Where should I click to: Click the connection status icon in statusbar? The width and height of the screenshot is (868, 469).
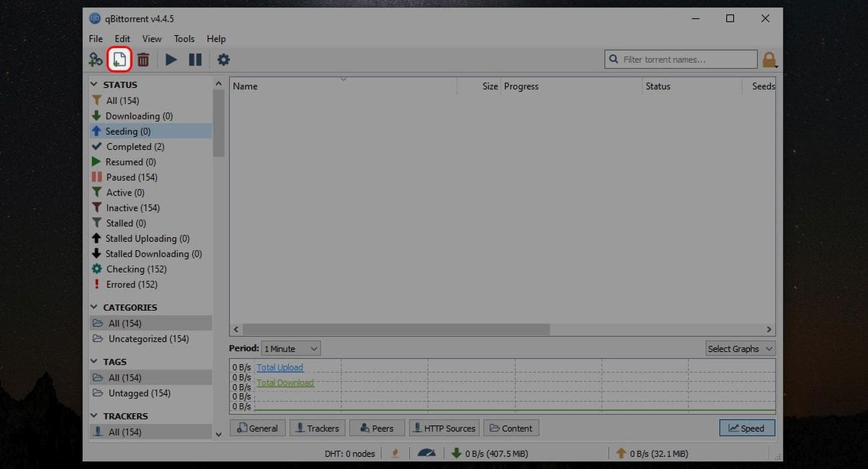[x=395, y=453]
